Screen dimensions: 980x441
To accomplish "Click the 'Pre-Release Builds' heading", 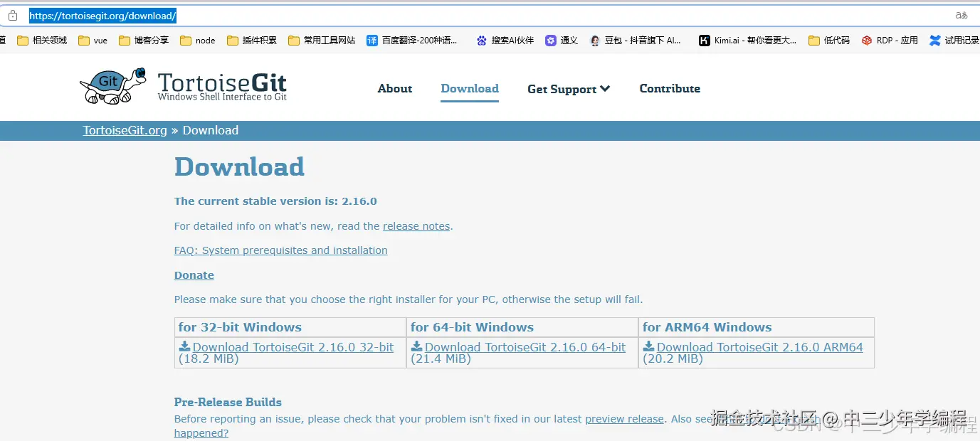I will coord(228,402).
